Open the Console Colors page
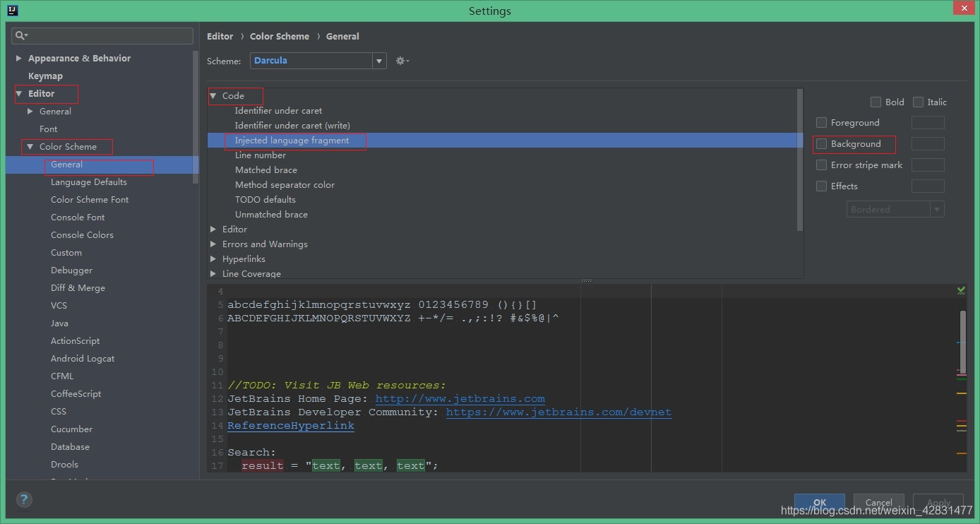Screen dimensions: 980x524 point(82,234)
